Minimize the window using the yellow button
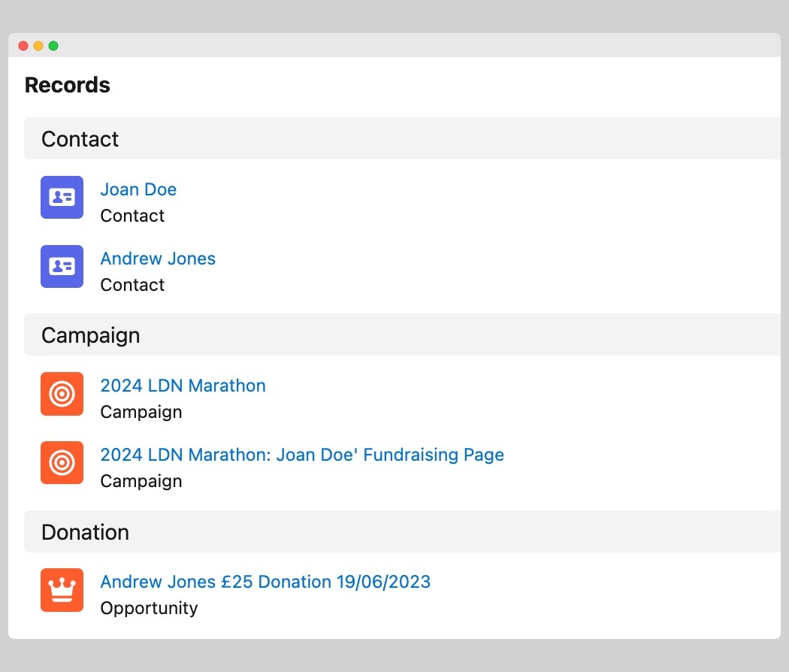This screenshot has width=789, height=672. coord(38,46)
